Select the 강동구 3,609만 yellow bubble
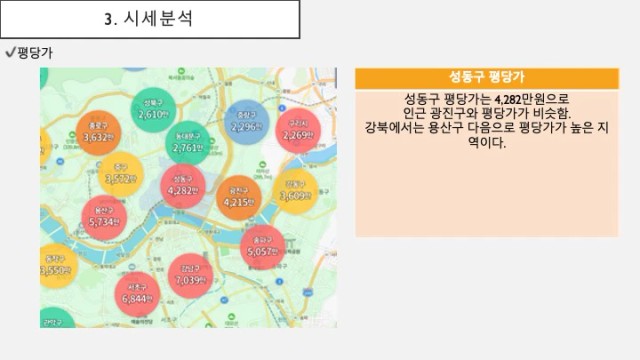This screenshot has width=640, height=360. 296,191
